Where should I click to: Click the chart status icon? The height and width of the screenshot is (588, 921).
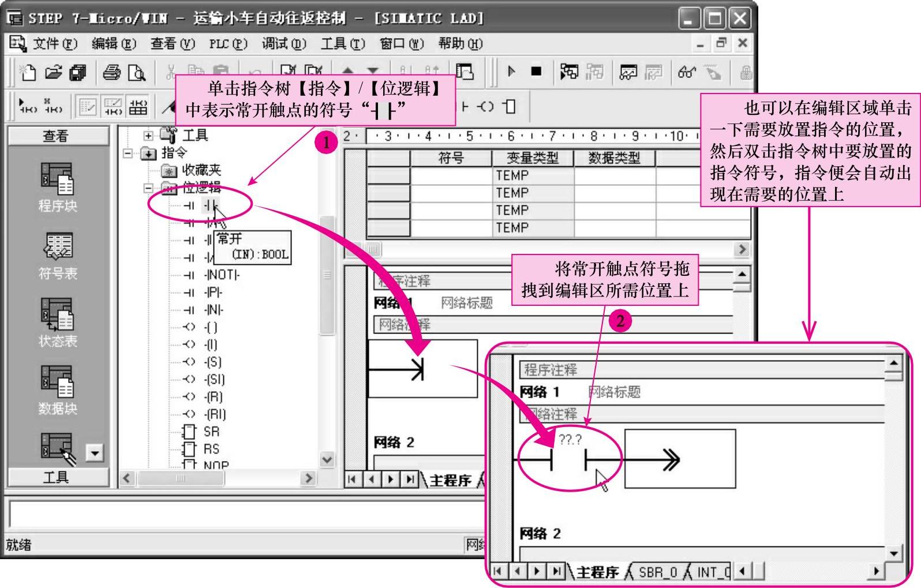[x=628, y=72]
